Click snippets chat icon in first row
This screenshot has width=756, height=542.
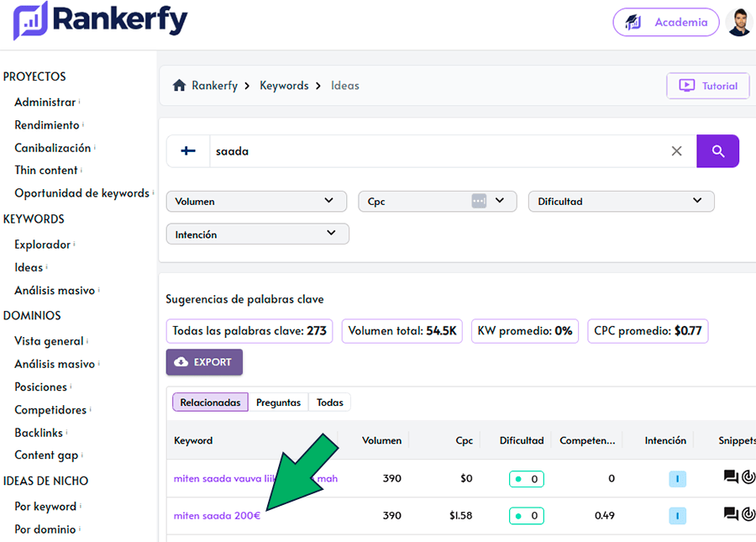(731, 477)
